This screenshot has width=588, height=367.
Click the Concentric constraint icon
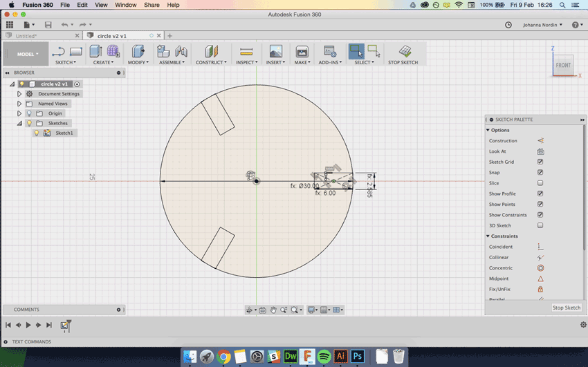(540, 268)
